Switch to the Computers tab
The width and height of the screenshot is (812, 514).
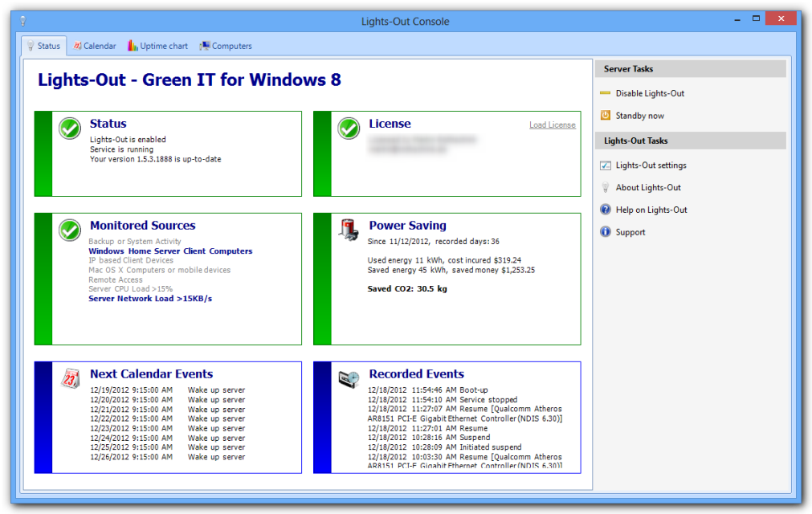point(226,46)
